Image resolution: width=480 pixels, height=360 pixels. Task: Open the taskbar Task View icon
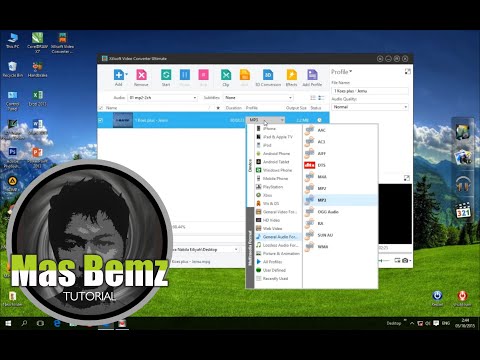tap(40, 323)
